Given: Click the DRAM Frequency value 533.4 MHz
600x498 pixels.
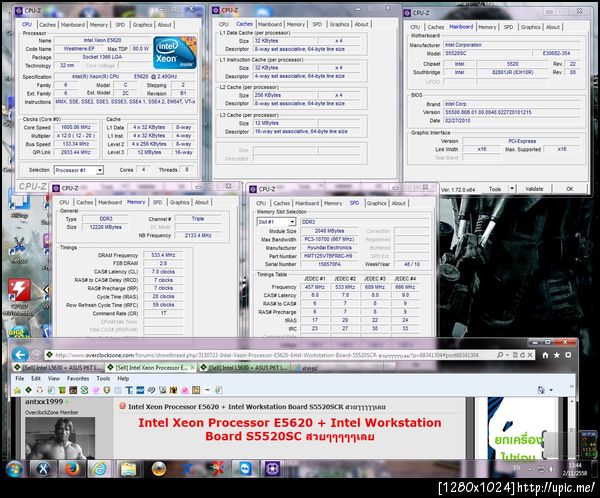Looking at the screenshot, I should [163, 255].
